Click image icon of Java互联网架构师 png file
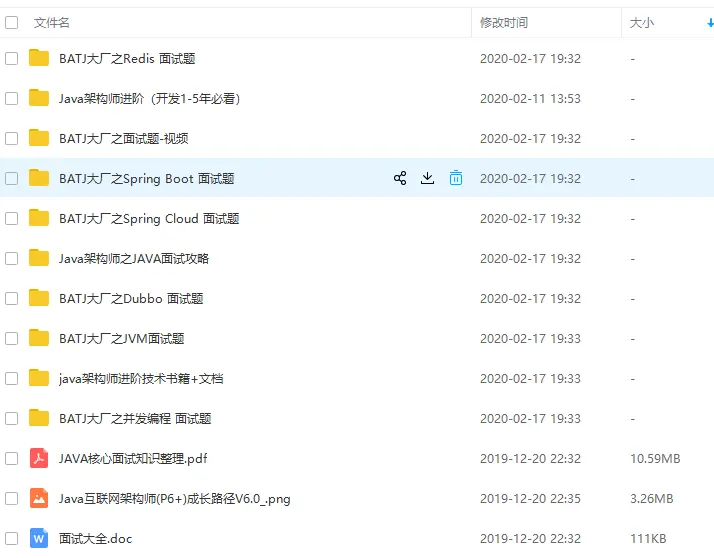 coord(39,498)
